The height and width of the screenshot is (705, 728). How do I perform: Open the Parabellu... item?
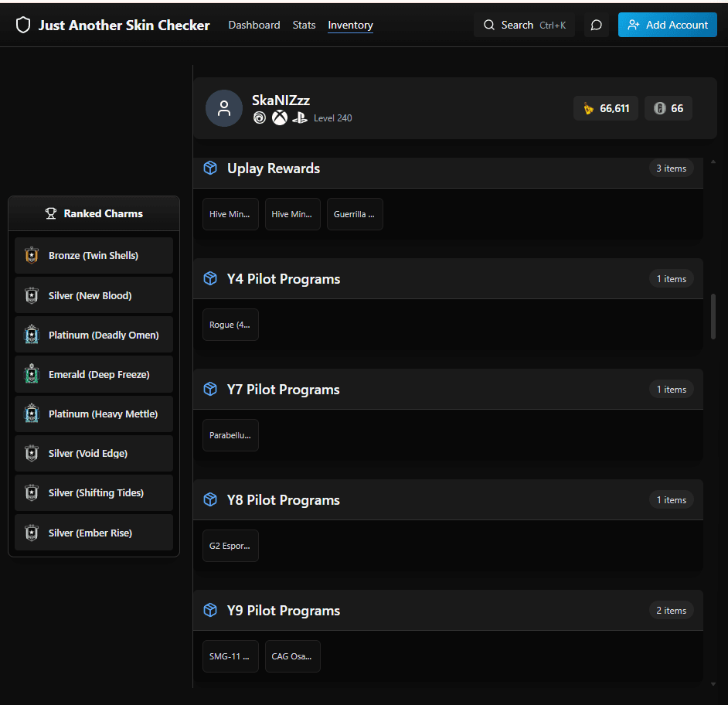(230, 435)
